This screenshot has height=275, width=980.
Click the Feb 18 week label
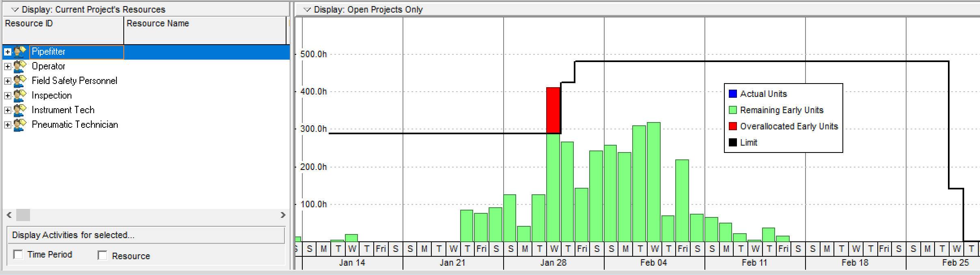coord(855,263)
